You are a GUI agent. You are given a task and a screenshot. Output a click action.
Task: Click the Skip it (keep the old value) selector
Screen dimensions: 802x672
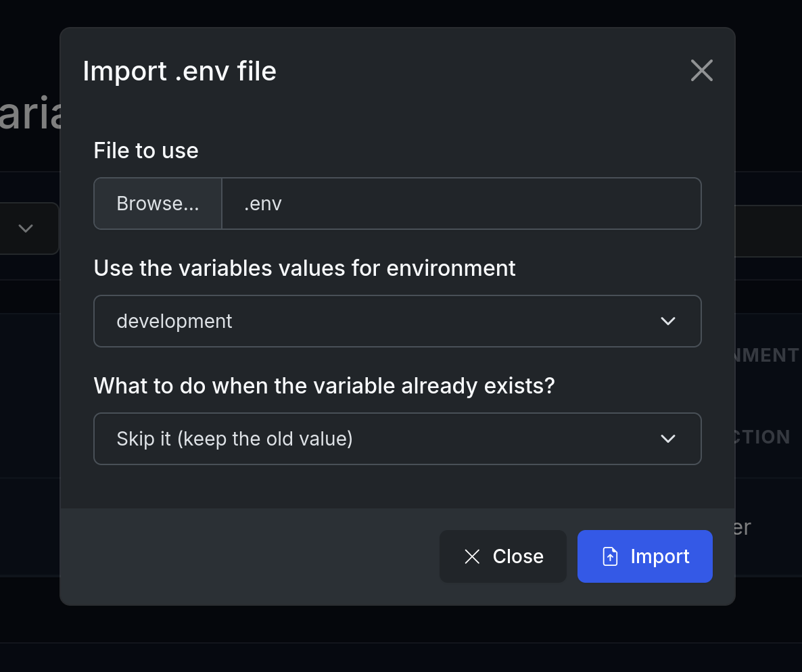[397, 439]
